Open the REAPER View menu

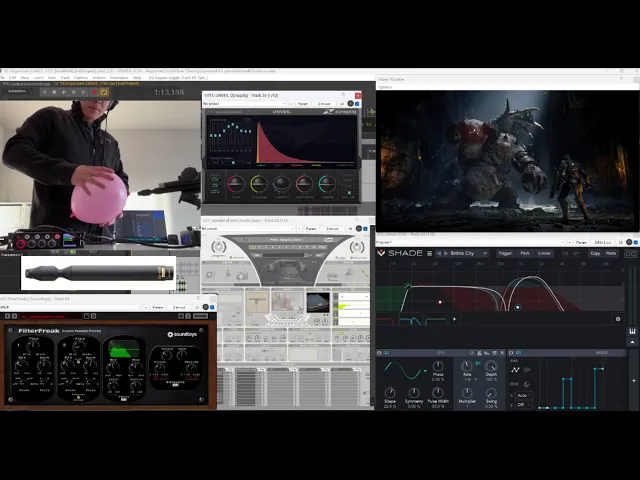pos(24,78)
